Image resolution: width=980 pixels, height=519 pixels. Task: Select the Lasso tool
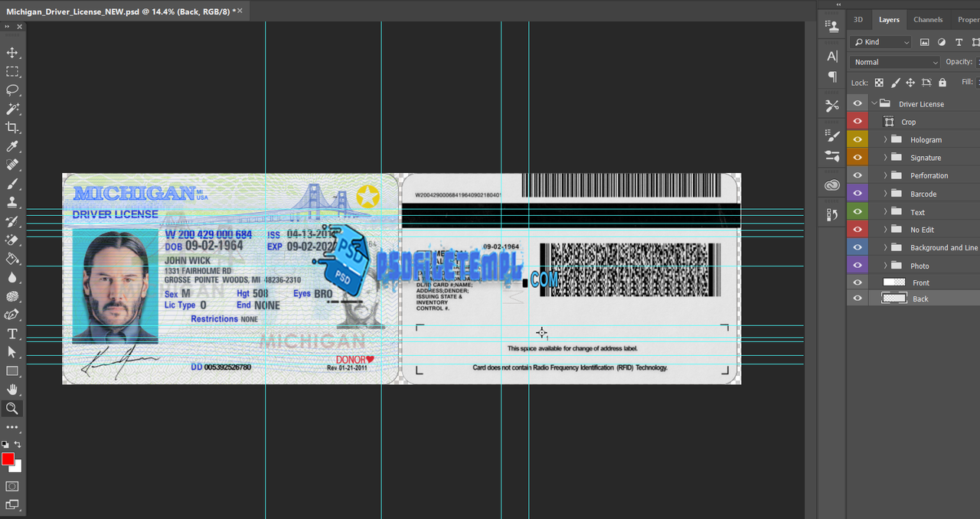pyautogui.click(x=12, y=90)
